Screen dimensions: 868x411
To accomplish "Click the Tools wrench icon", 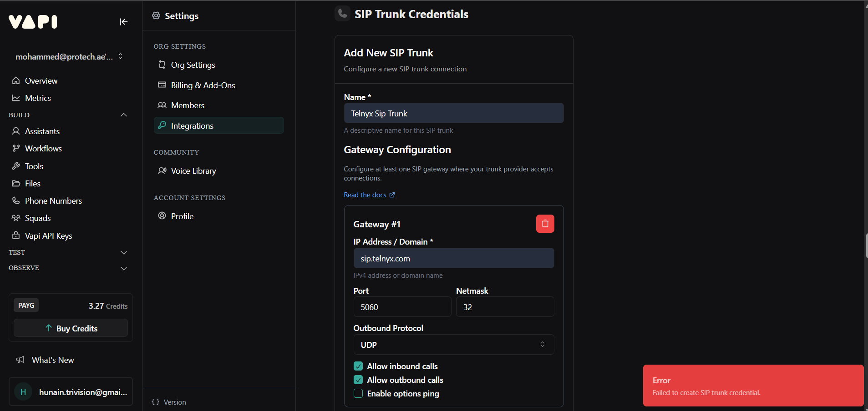I will [16, 166].
